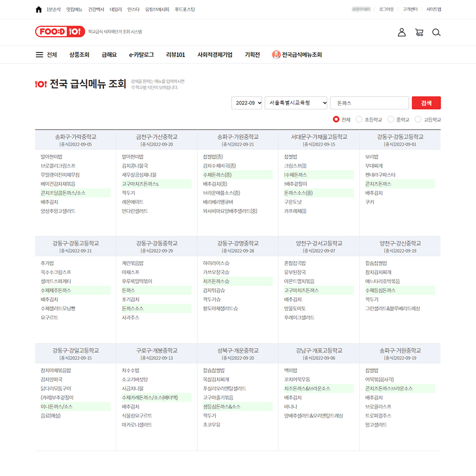Image resolution: width=476 pixels, height=476 pixels.
Task: Open the 상품조회 menu
Action: (x=79, y=54)
